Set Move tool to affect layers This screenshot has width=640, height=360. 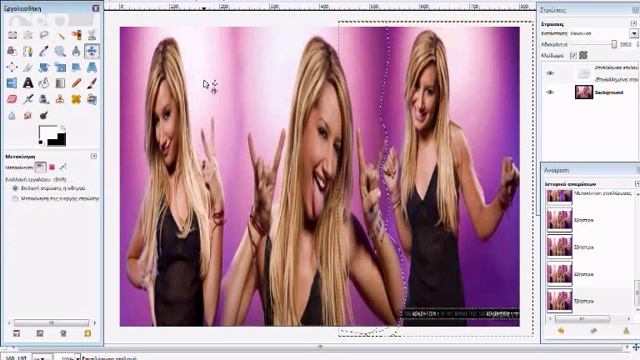(40, 167)
